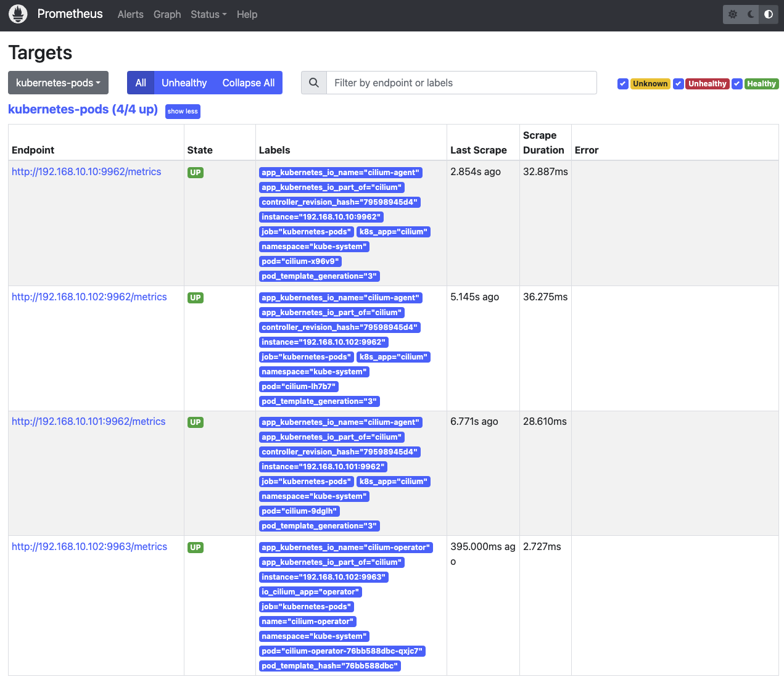The height and width of the screenshot is (682, 784).
Task: Select the All targets filter
Action: [x=141, y=83]
